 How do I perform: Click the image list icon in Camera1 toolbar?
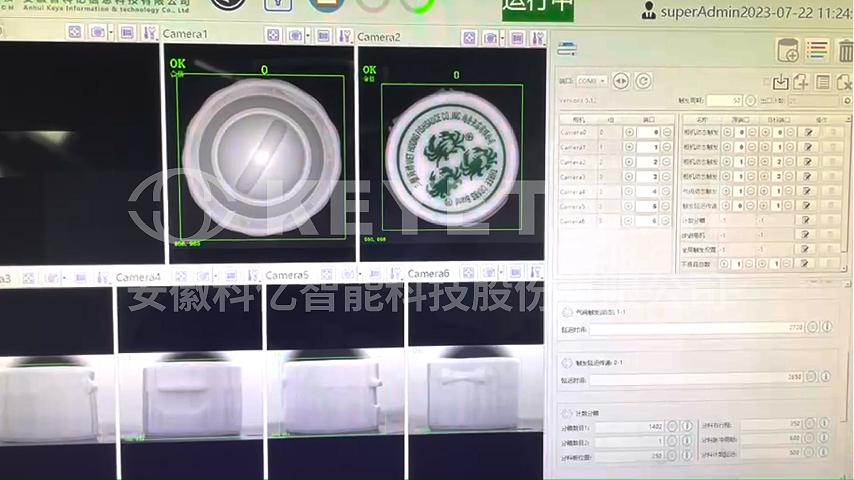point(323,36)
